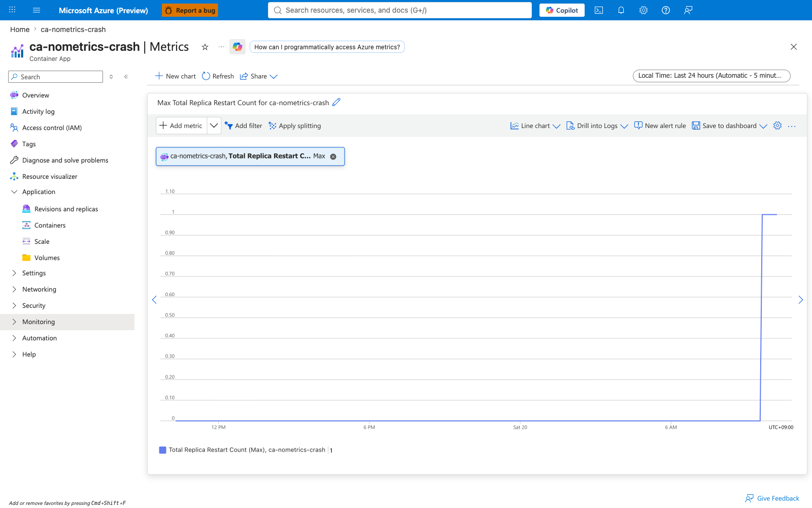Screen dimensions: 812x508
Task: Open Activity log menu item
Action: 38,111
